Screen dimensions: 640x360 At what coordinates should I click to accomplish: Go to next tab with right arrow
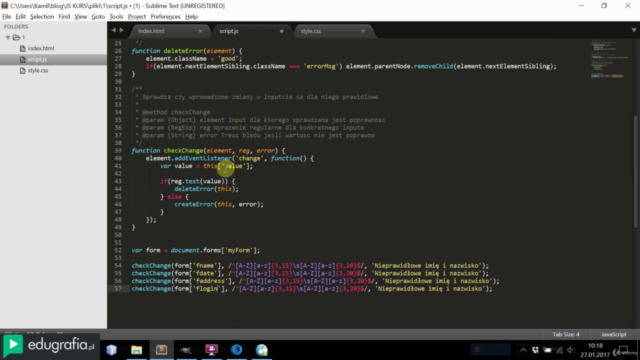click(x=121, y=30)
